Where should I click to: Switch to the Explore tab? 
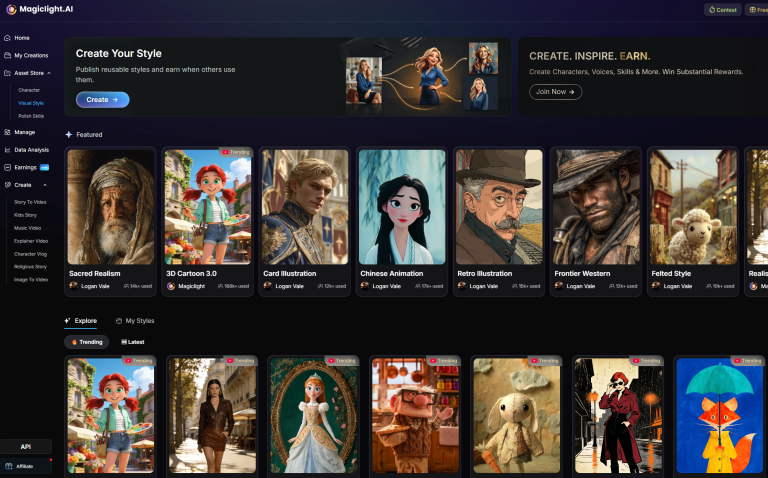point(81,321)
